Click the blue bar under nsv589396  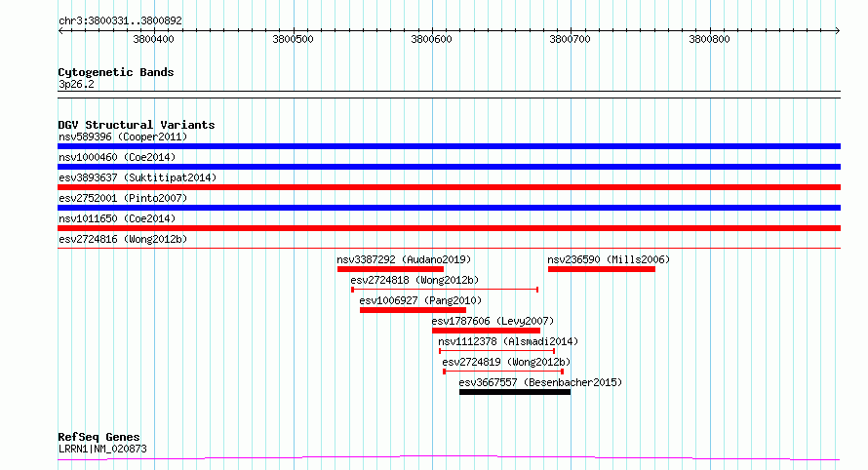449,146
